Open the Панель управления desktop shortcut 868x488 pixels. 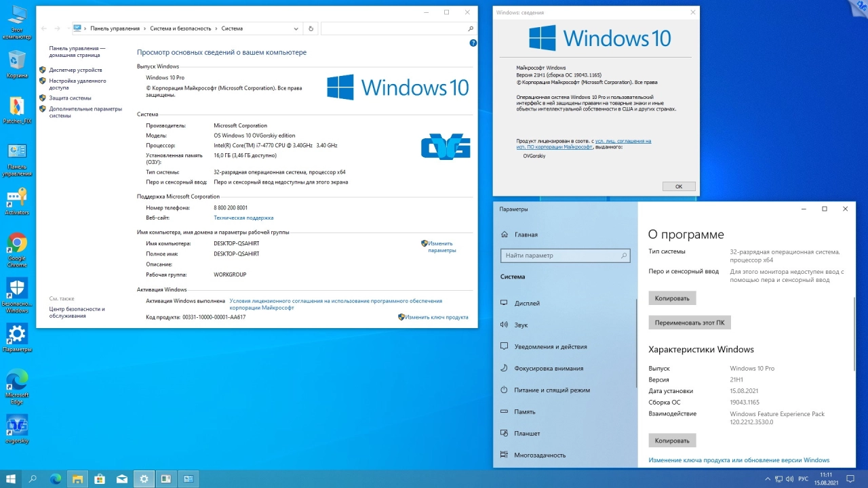(x=17, y=160)
